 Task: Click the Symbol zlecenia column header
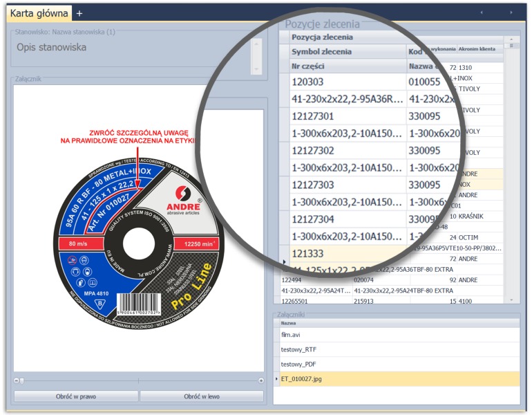348,52
